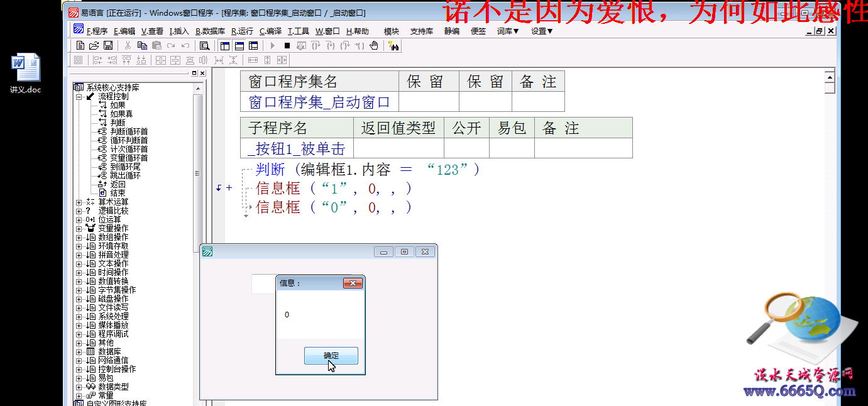Click the first window layout toolbar icon

(x=225, y=45)
